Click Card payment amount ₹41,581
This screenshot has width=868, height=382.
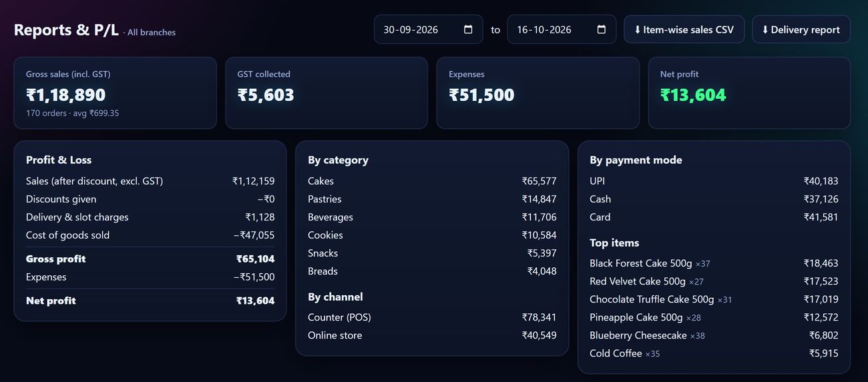click(x=821, y=217)
